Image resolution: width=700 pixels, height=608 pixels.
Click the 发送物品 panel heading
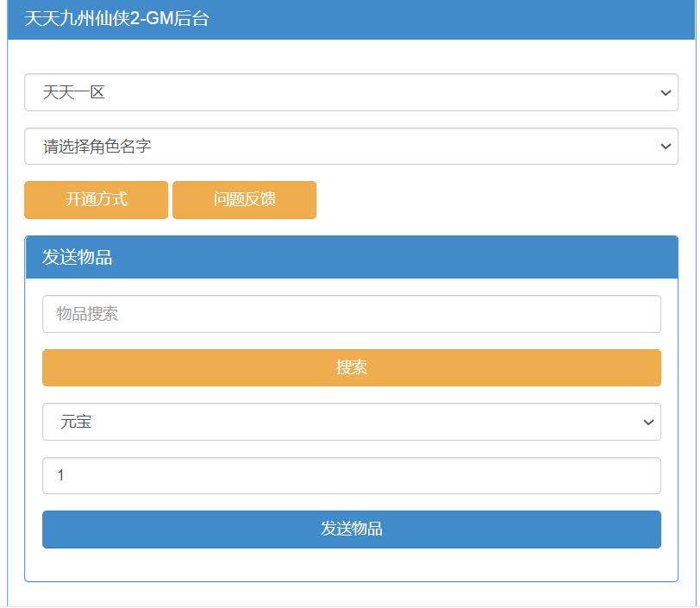pyautogui.click(x=78, y=258)
